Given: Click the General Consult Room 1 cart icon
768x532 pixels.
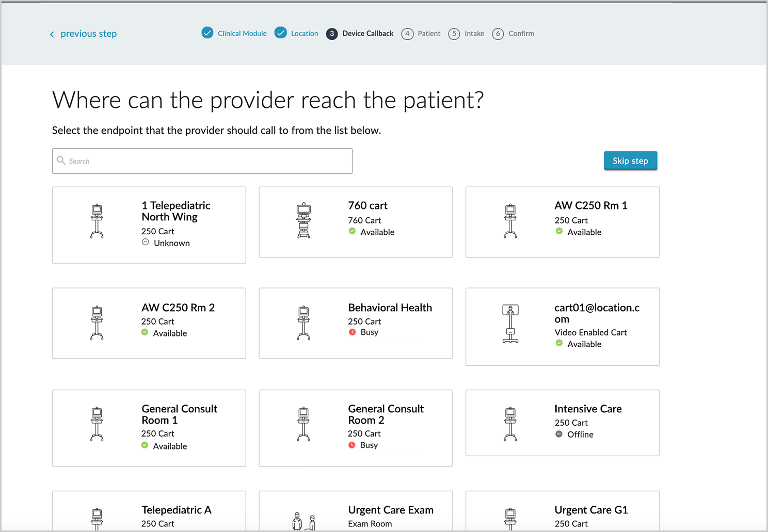Looking at the screenshot, I should [97, 424].
